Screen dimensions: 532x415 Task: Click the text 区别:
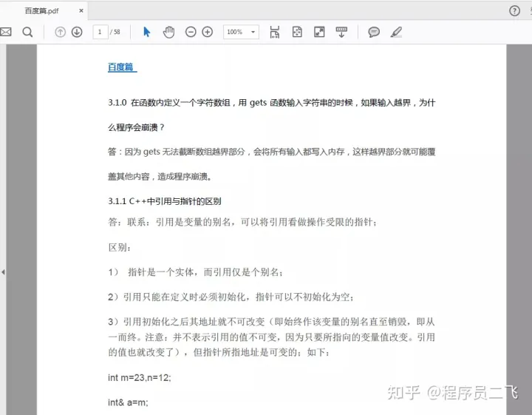(120, 247)
